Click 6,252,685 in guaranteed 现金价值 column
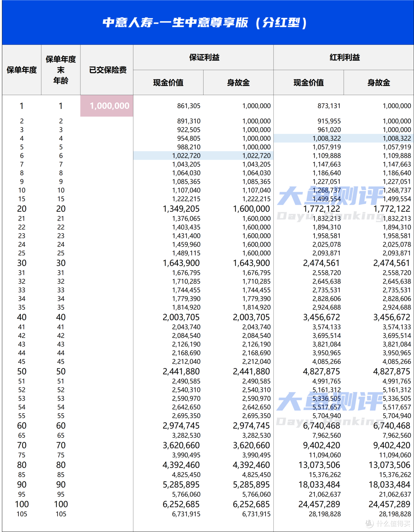 (181, 504)
